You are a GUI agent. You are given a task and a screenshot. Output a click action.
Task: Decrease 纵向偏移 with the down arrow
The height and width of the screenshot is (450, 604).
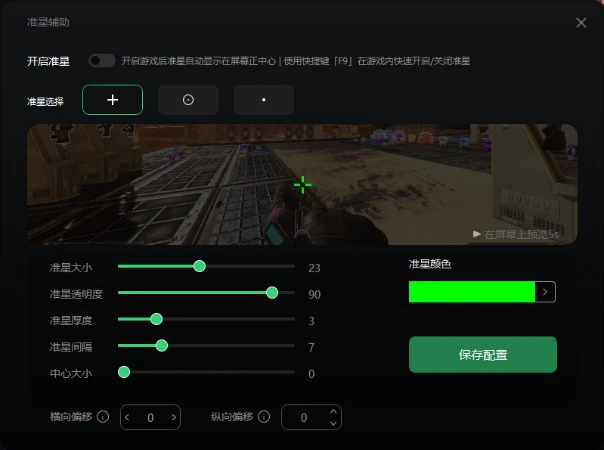[x=333, y=423]
